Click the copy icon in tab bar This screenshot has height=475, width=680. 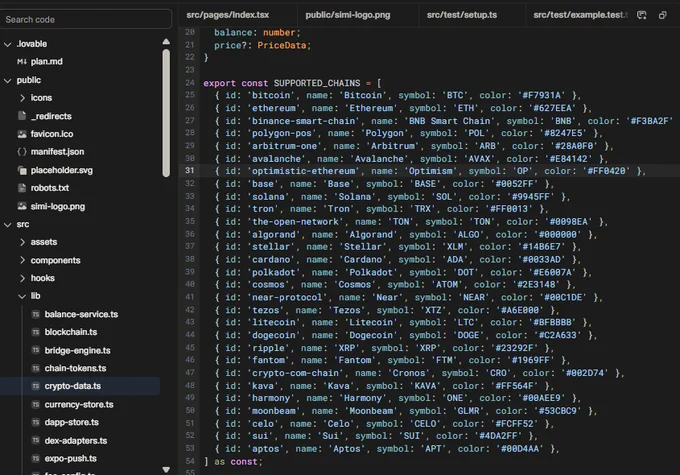click(x=662, y=15)
